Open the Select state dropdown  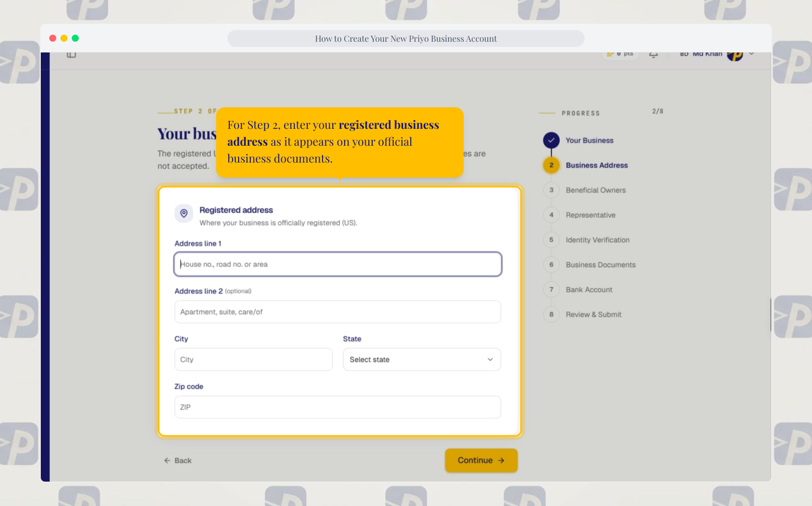pyautogui.click(x=422, y=359)
